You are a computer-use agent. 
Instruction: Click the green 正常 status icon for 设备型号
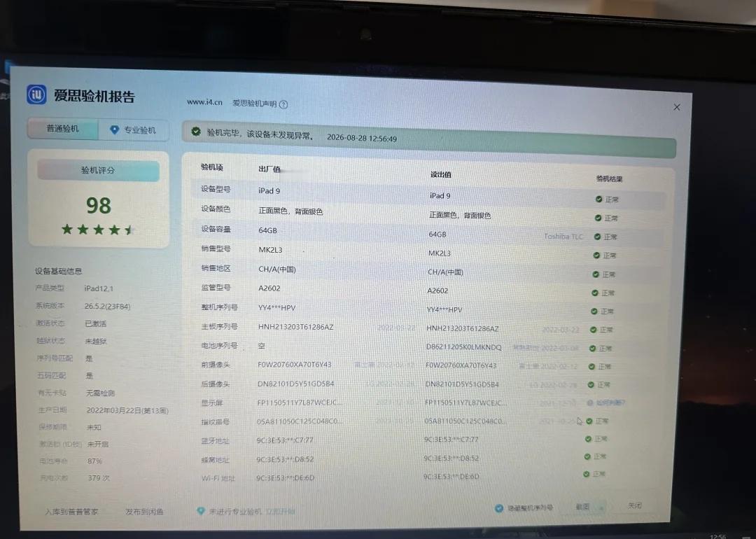[x=598, y=199]
